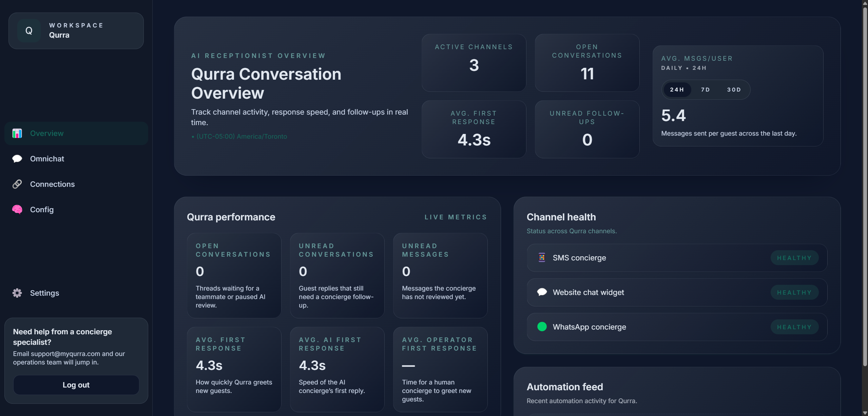The image size is (868, 416).
Task: Open Connections using the link icon
Action: [17, 184]
